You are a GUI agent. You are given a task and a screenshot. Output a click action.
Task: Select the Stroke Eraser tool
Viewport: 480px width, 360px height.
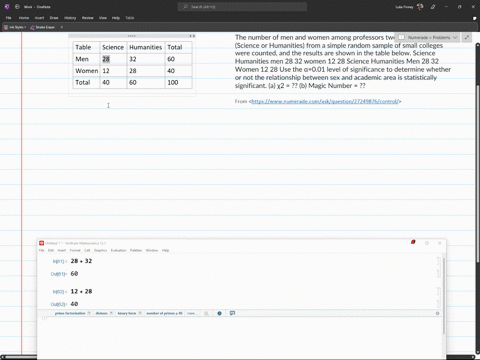coord(43,27)
